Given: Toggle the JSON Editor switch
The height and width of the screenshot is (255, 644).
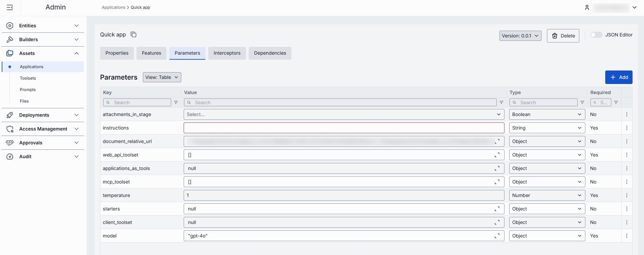Looking at the screenshot, I should tap(596, 35).
